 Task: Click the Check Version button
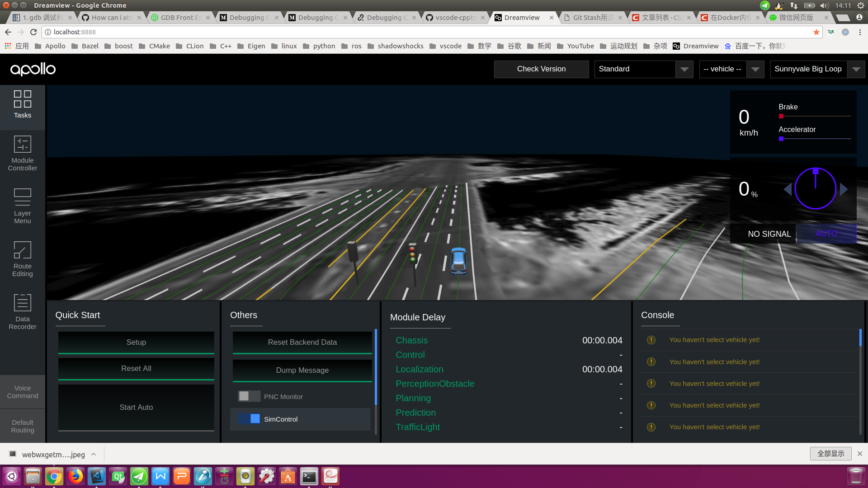[x=541, y=69]
